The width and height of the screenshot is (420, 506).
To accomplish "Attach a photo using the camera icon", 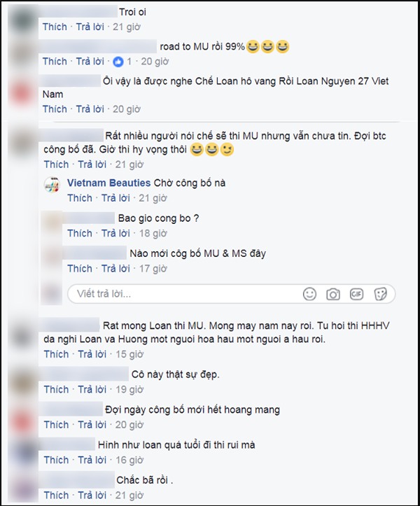I will click(x=332, y=294).
